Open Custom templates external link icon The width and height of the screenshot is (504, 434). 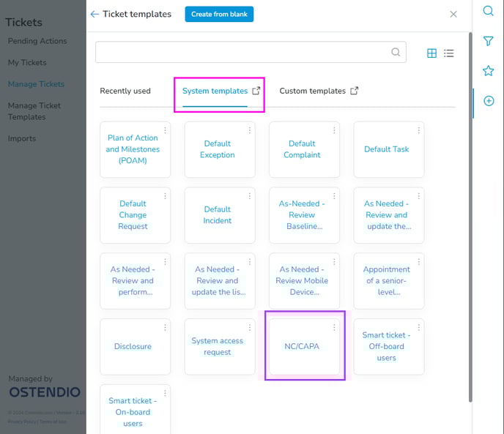[355, 91]
